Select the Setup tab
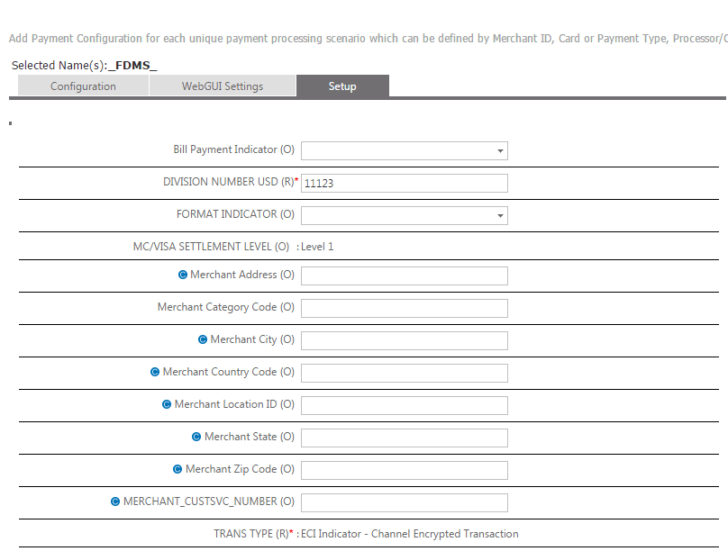The width and height of the screenshot is (728, 560). click(x=342, y=86)
